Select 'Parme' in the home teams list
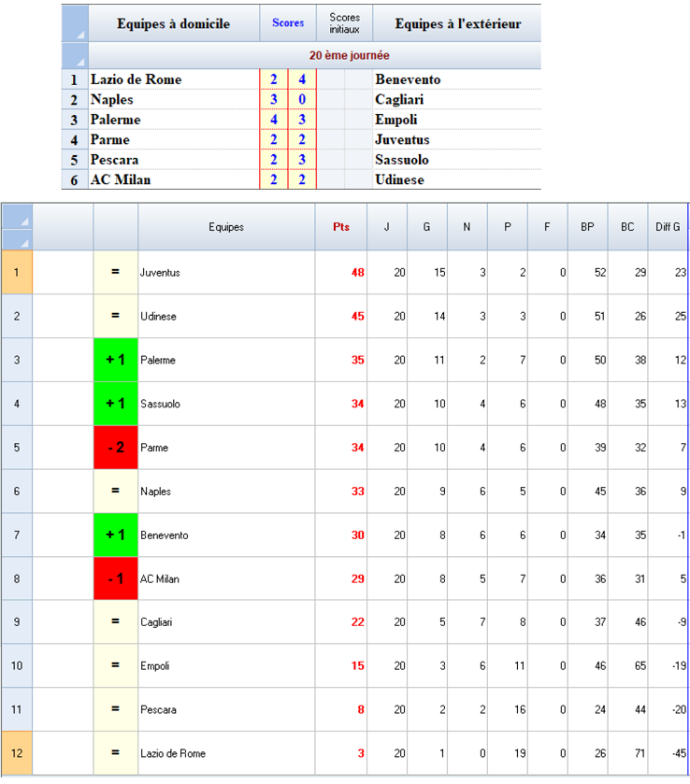The width and height of the screenshot is (690, 784). click(x=174, y=139)
